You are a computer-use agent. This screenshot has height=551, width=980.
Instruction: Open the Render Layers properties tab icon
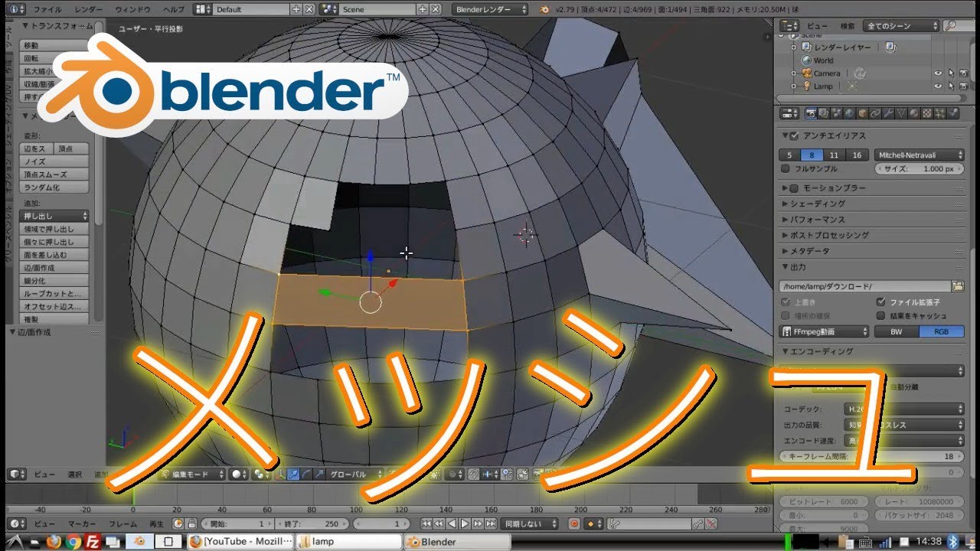tap(823, 113)
